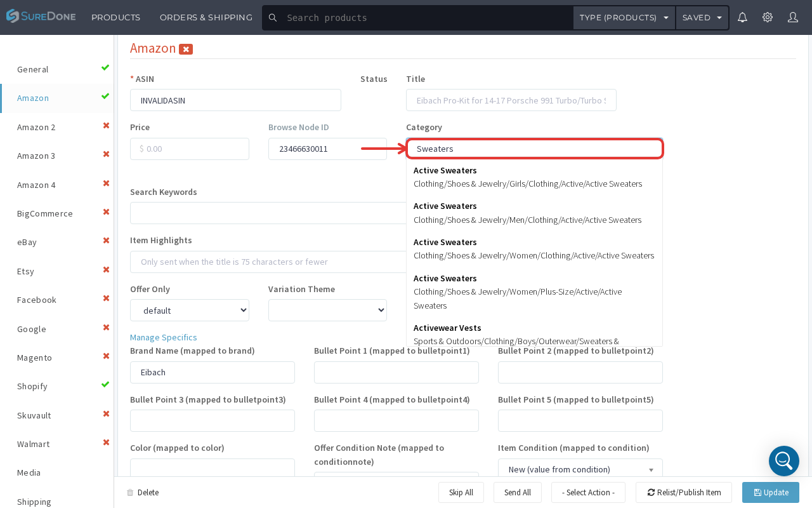Viewport: 812px width, 508px height.
Task: Switch to the Amazon 2 section
Action: (x=36, y=127)
